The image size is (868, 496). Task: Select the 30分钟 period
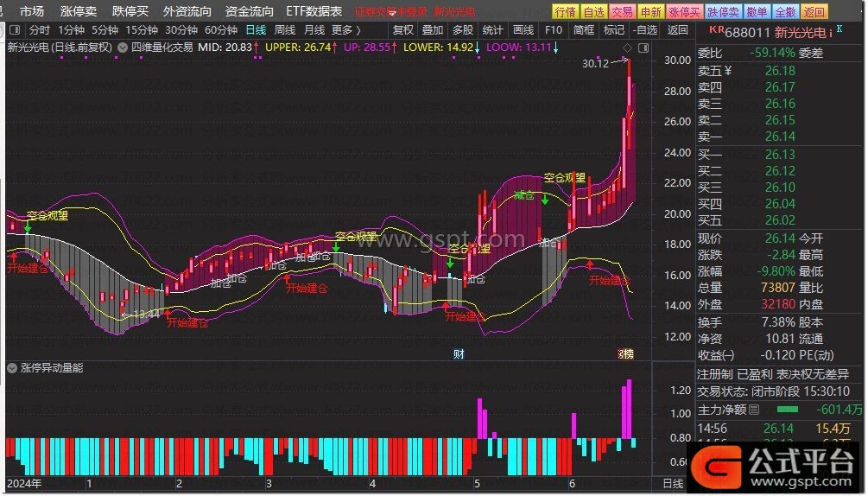coord(181,30)
